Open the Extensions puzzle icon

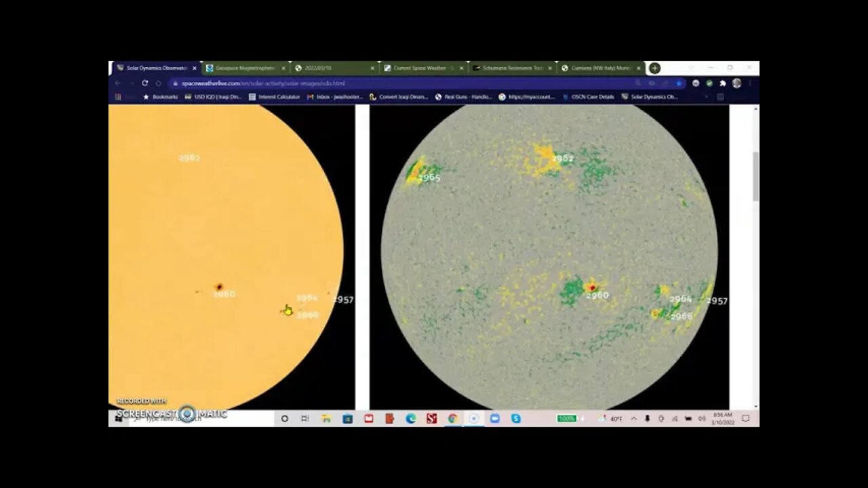tap(723, 83)
